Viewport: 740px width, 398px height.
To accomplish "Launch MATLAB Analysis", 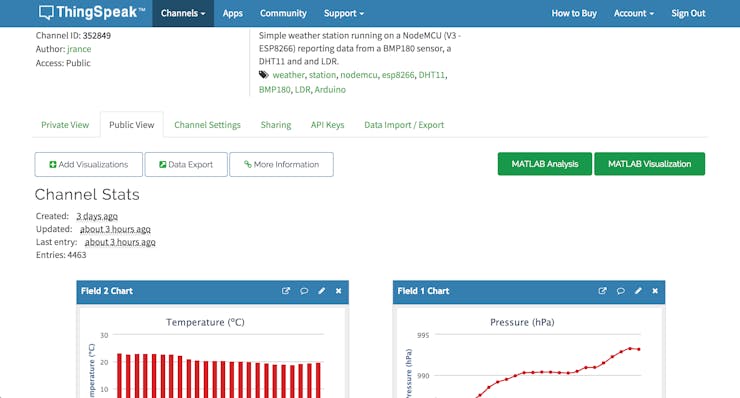I will click(545, 164).
